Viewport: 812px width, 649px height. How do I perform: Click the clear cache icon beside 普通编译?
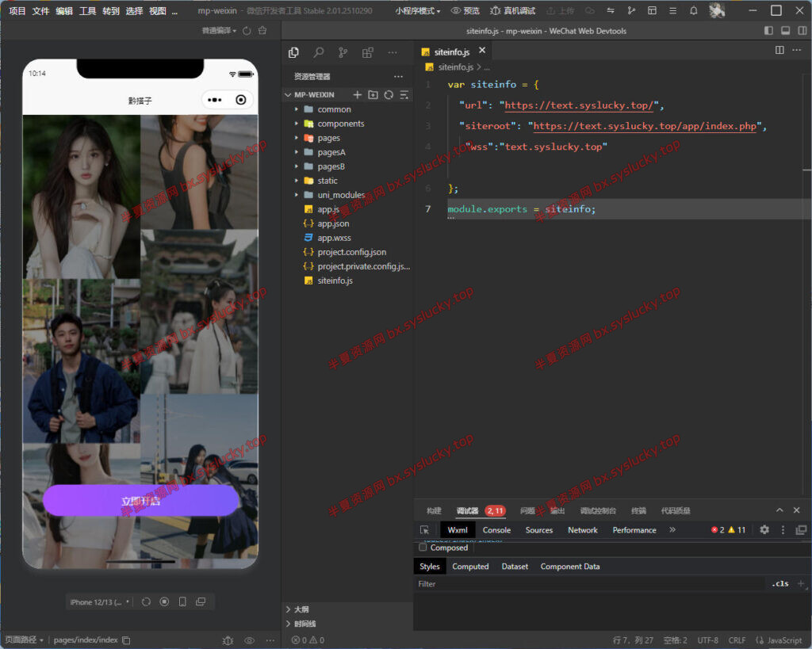pyautogui.click(x=262, y=31)
